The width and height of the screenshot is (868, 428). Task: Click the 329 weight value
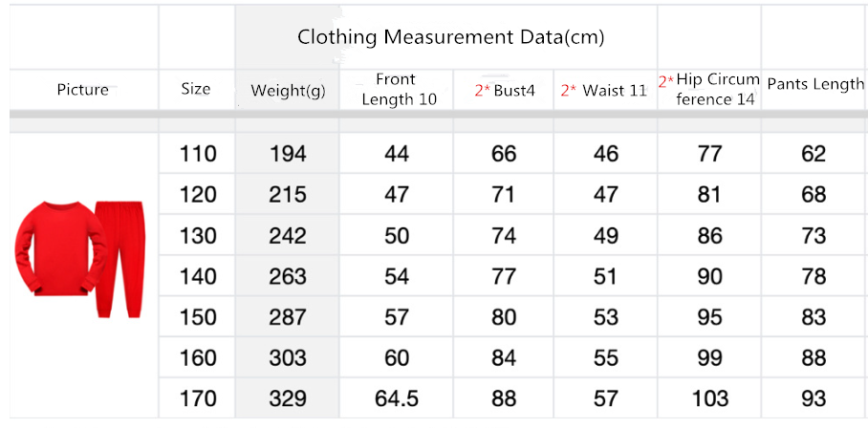tap(288, 398)
